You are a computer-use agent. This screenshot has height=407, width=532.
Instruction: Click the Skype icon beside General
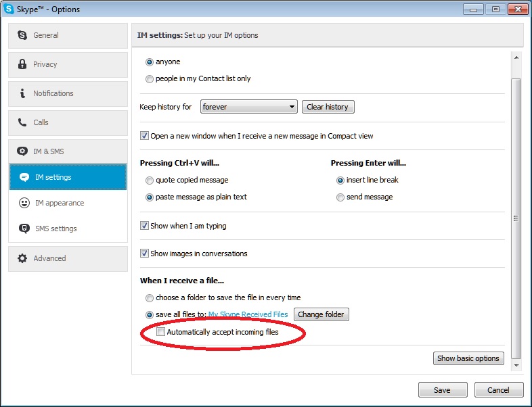point(22,35)
